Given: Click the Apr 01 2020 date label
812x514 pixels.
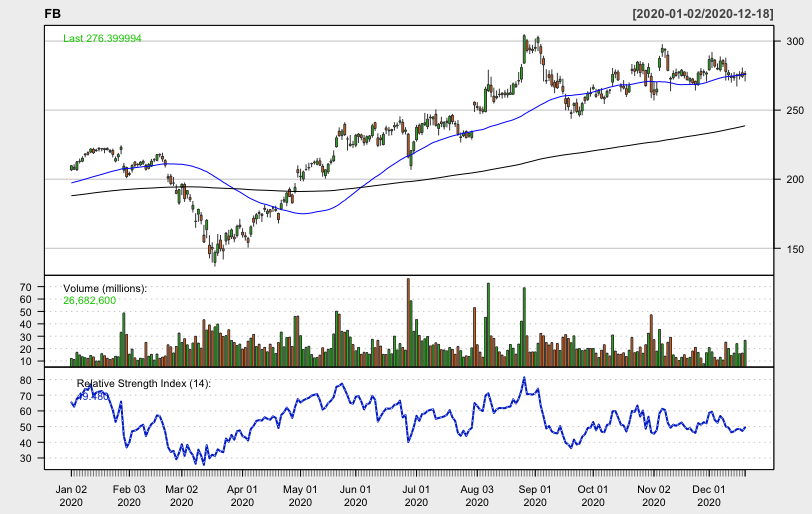Looking at the screenshot, I should tap(242, 495).
